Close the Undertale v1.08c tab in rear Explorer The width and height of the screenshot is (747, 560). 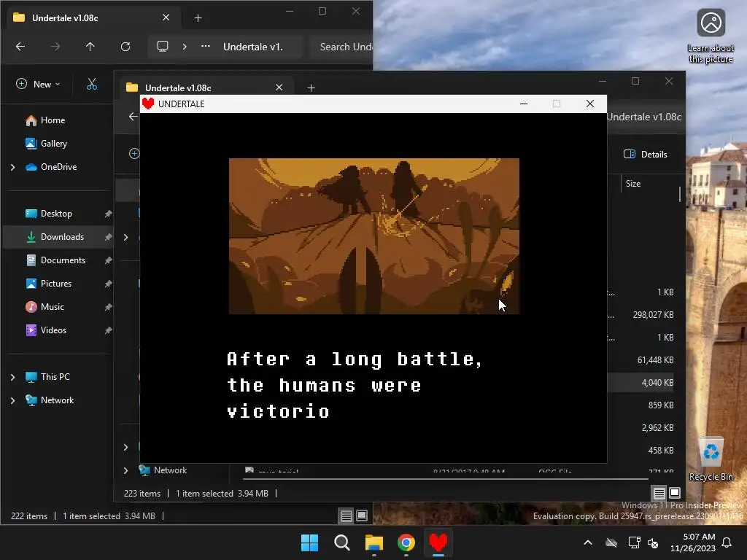coord(166,17)
